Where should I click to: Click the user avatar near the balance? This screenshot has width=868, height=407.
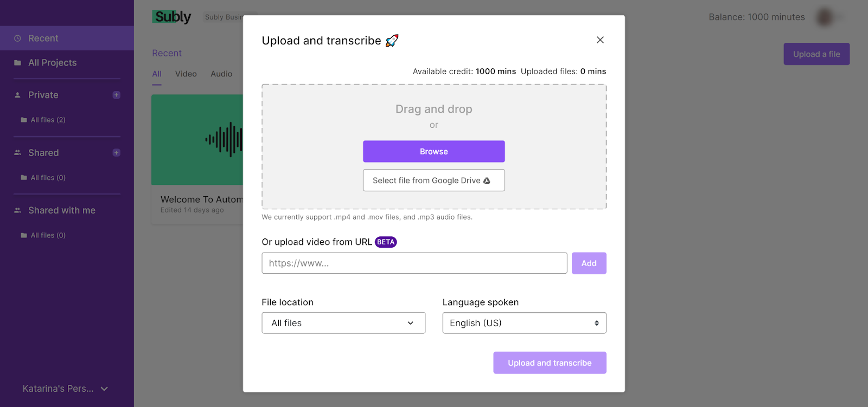(x=825, y=17)
